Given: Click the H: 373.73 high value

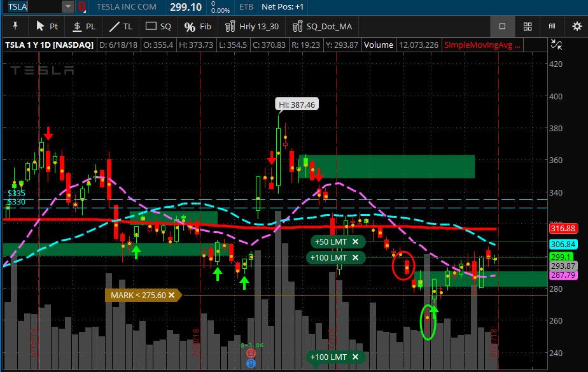Looking at the screenshot, I should click(x=196, y=45).
